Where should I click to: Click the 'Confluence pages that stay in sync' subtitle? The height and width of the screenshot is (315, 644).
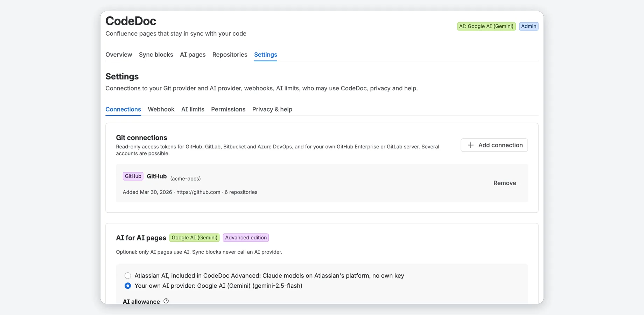(x=176, y=34)
